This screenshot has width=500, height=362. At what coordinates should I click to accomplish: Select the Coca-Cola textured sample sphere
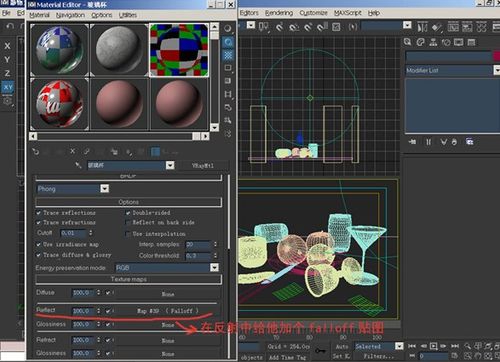tap(59, 104)
